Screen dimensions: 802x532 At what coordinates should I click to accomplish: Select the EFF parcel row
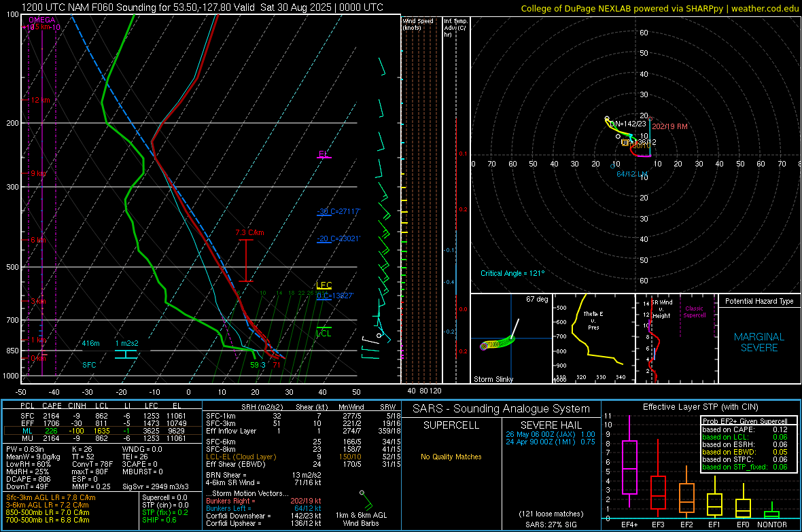click(x=103, y=423)
